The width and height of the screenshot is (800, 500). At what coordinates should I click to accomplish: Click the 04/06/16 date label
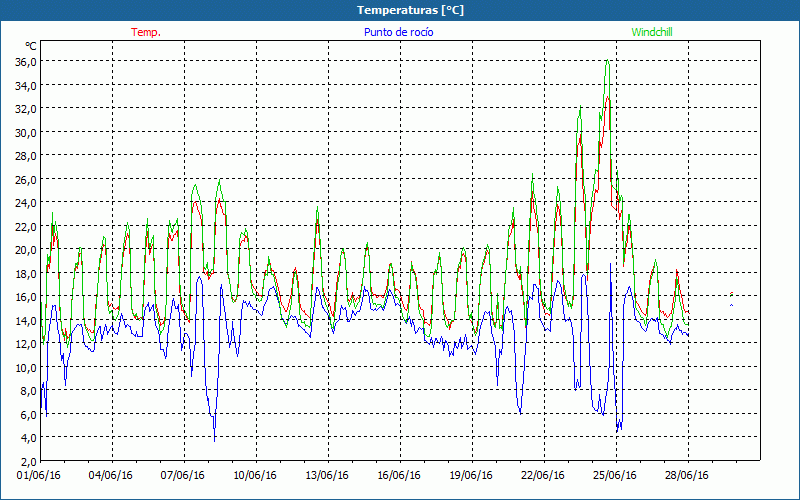(111, 475)
